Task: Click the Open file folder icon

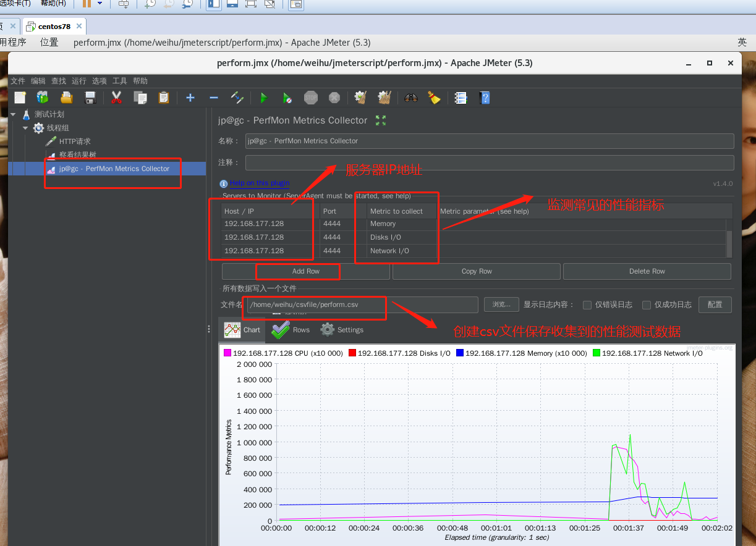Action: (x=66, y=98)
